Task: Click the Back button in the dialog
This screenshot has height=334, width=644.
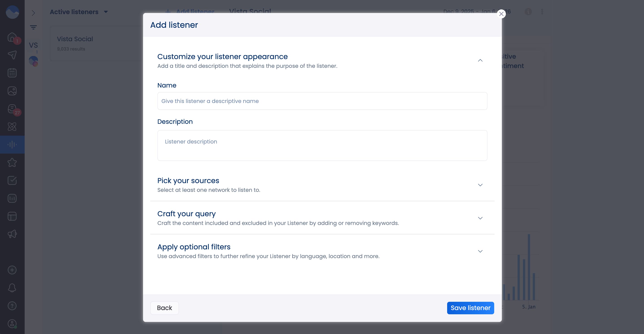Action: [x=164, y=308]
